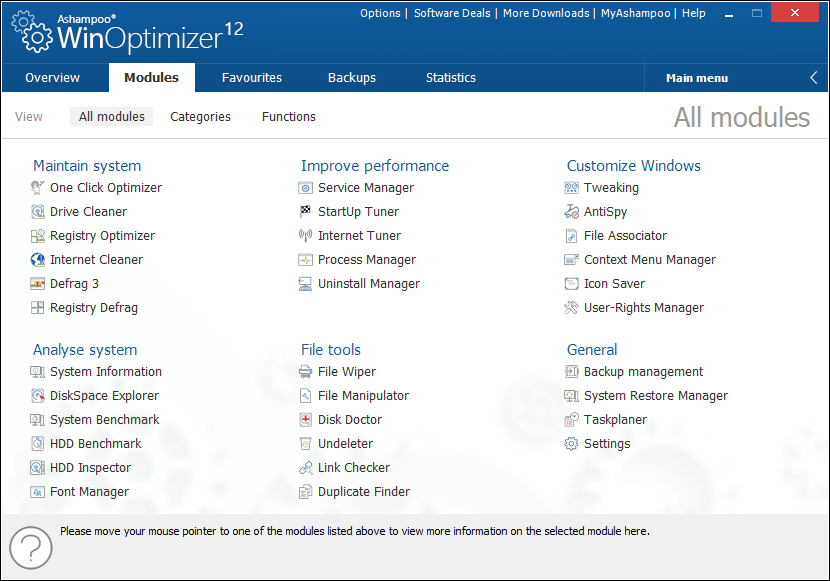Click the Disk Doctor icon
This screenshot has width=830, height=581.
305,420
